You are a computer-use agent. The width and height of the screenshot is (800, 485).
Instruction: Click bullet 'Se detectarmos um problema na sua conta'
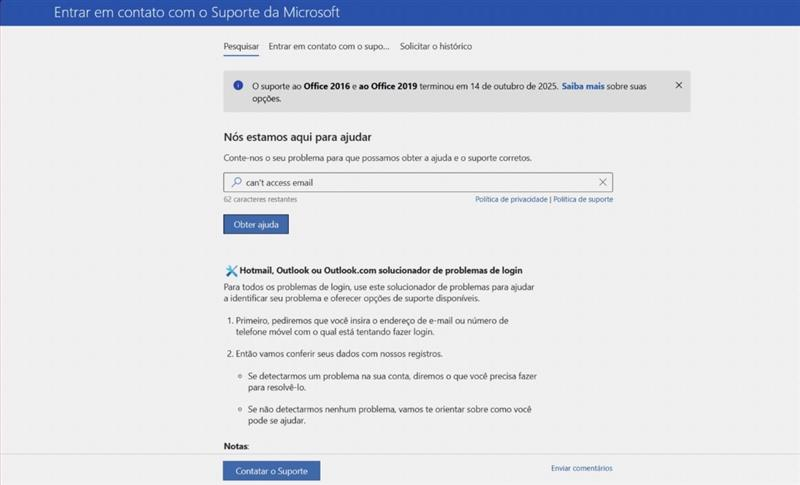coord(392,381)
